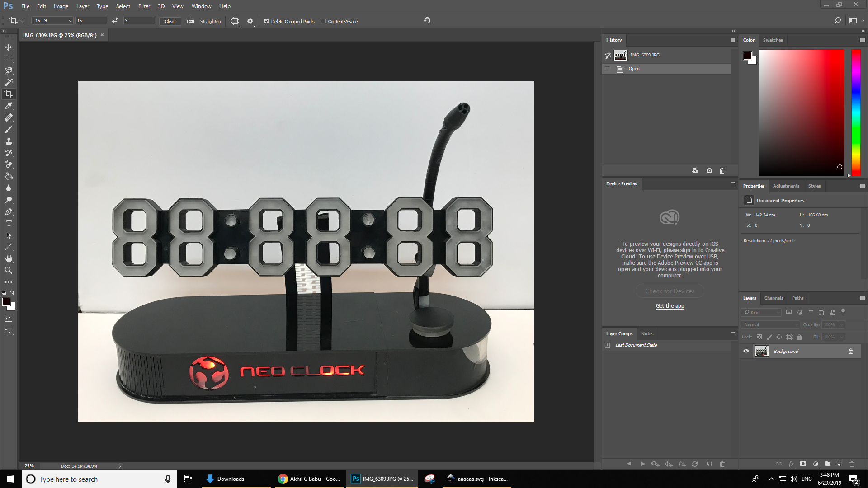Open the Normal blend mode dropdown
This screenshot has width=868, height=488.
(x=771, y=324)
